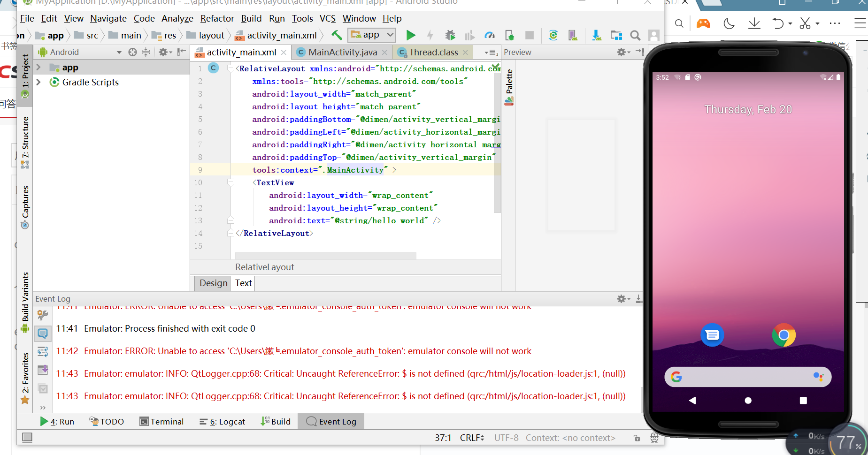This screenshot has width=868, height=455.
Task: Open the File menu
Action: 27,18
